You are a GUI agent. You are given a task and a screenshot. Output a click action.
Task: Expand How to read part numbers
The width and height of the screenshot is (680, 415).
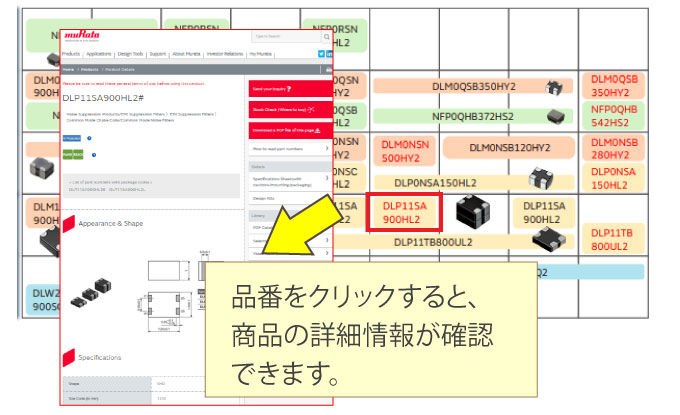coord(288,148)
